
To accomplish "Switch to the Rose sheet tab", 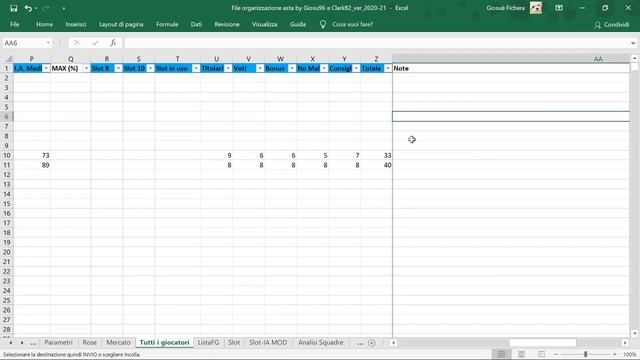I will [x=89, y=342].
